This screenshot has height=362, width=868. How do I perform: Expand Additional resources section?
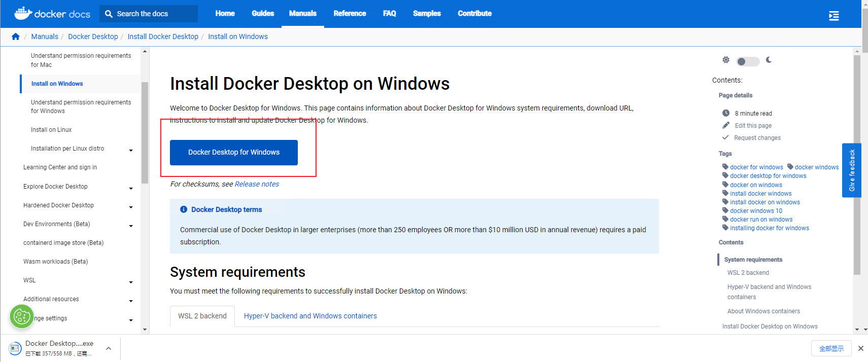click(x=131, y=301)
